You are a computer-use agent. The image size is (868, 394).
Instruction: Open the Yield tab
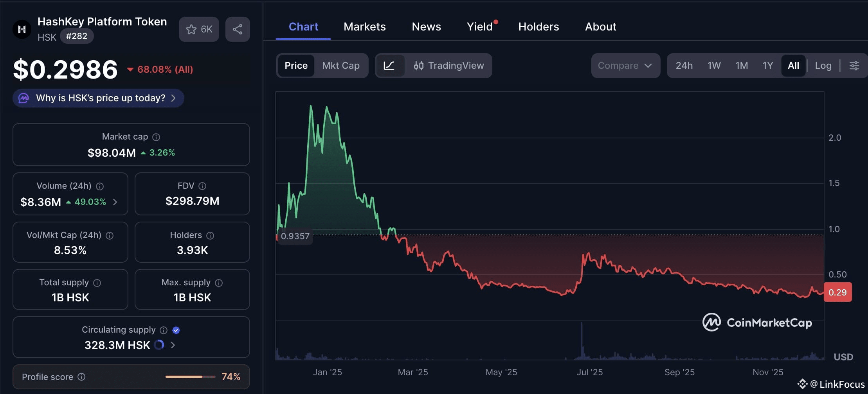[x=480, y=27]
